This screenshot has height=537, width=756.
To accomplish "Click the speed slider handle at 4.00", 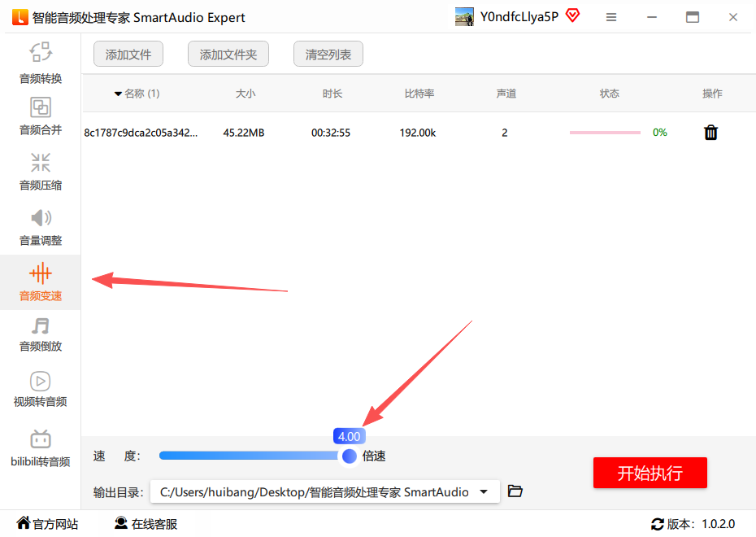I will tap(349, 456).
